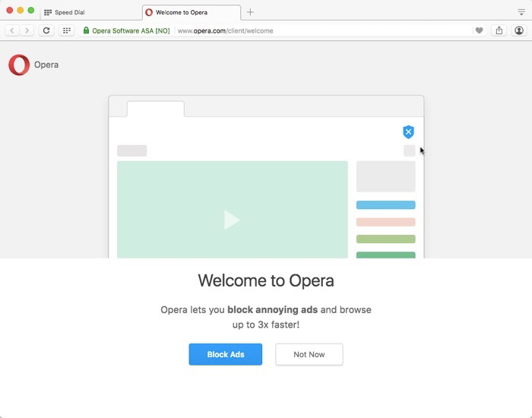
Task: Switch to the Speed Dial tab
Action: coord(91,12)
